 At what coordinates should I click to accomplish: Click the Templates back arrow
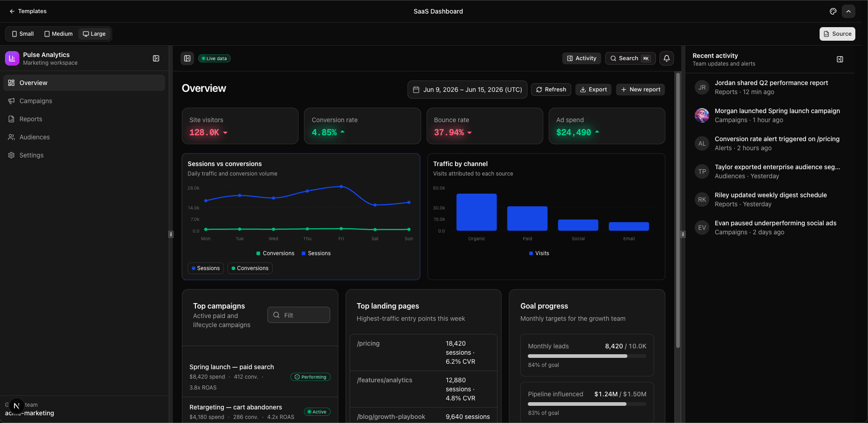12,11
